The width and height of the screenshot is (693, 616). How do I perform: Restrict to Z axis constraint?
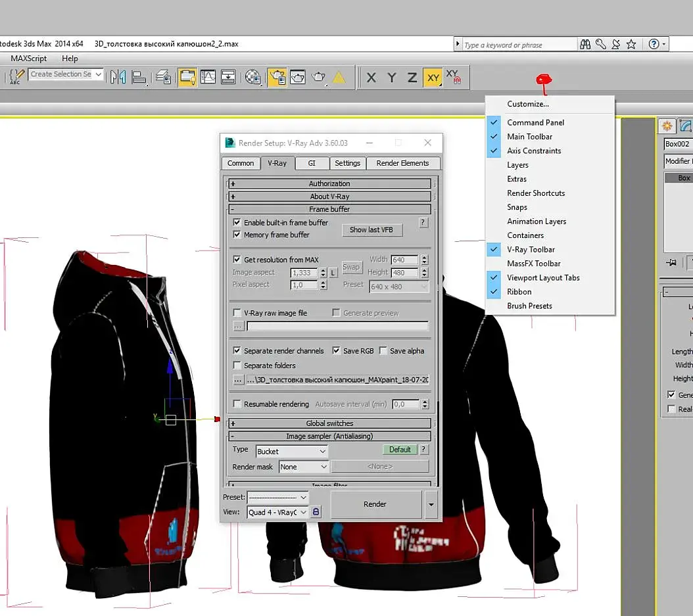(412, 78)
